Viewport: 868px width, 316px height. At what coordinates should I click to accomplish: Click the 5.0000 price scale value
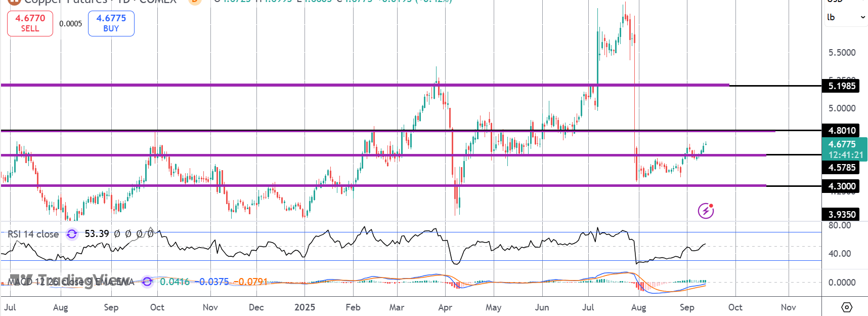click(x=842, y=108)
